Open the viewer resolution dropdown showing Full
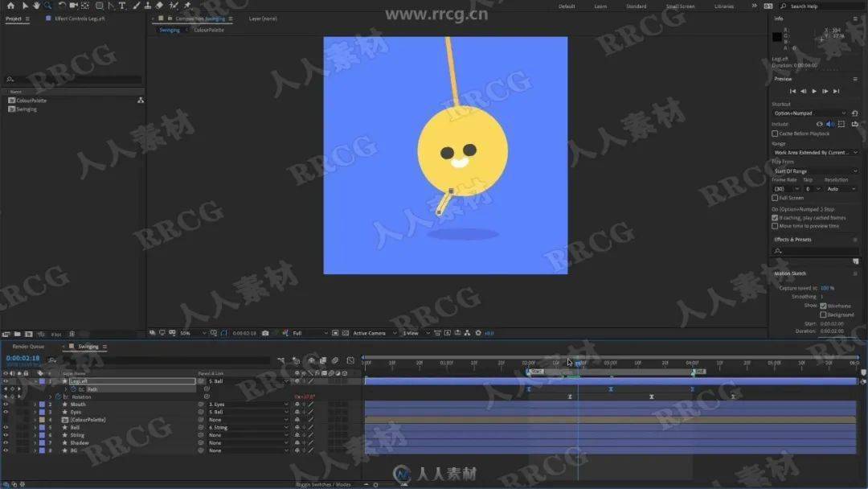Image resolution: width=868 pixels, height=489 pixels. (x=309, y=333)
